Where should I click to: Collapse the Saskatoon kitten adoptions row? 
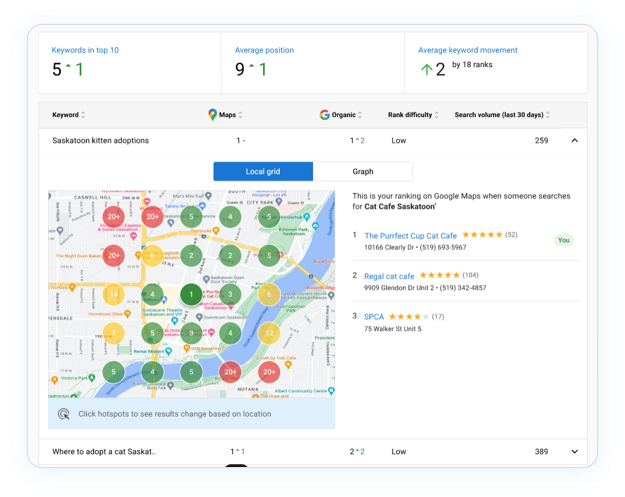point(574,141)
